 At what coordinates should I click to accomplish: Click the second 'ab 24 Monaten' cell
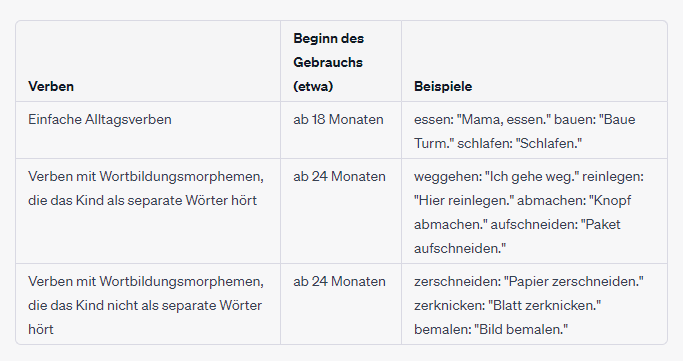coord(339,281)
